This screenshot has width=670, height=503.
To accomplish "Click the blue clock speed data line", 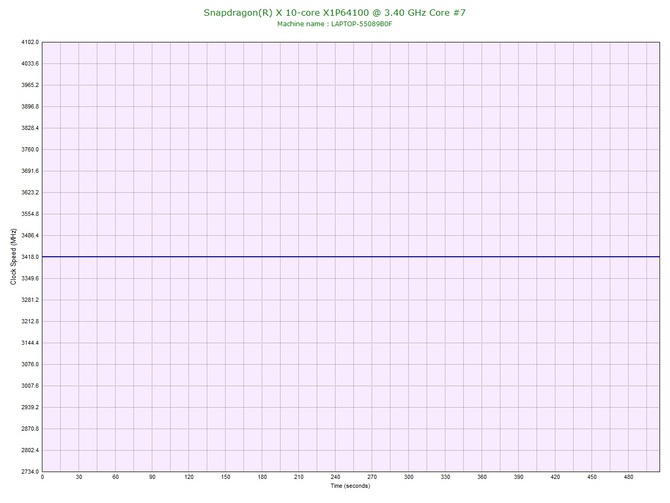I will tap(351, 257).
